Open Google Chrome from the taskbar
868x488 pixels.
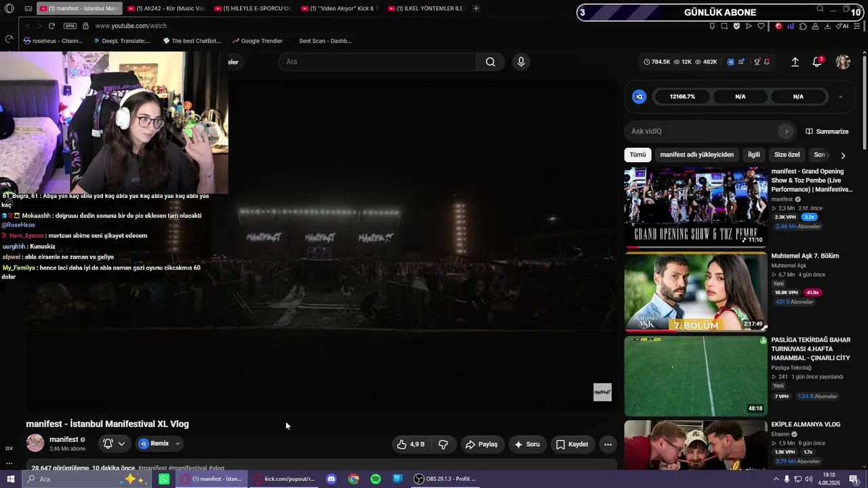click(353, 479)
